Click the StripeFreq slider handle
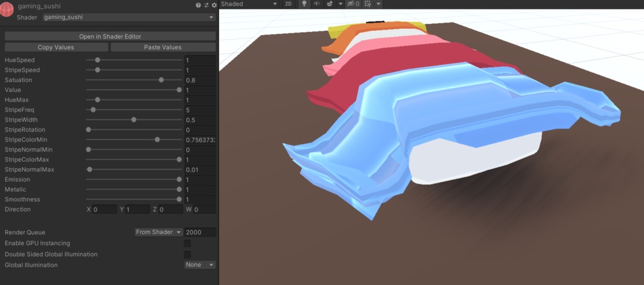The height and width of the screenshot is (285, 644). [x=93, y=109]
